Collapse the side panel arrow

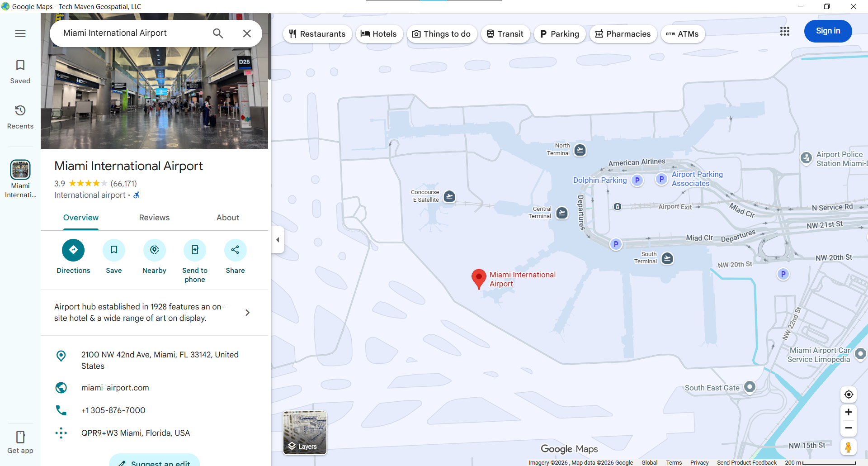278,240
